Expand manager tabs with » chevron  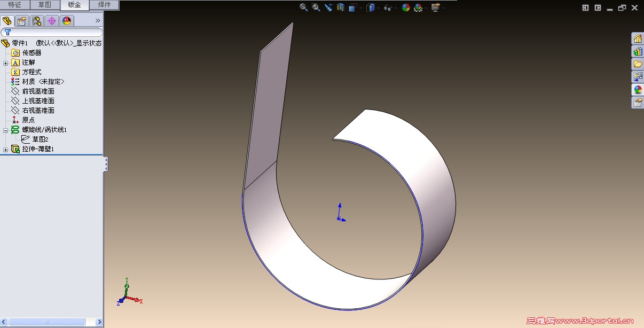[98, 21]
